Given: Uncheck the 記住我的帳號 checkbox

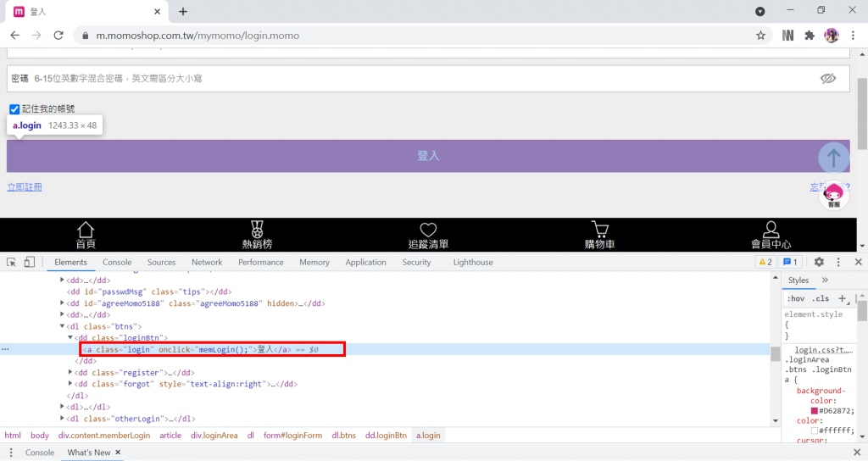Looking at the screenshot, I should point(14,109).
